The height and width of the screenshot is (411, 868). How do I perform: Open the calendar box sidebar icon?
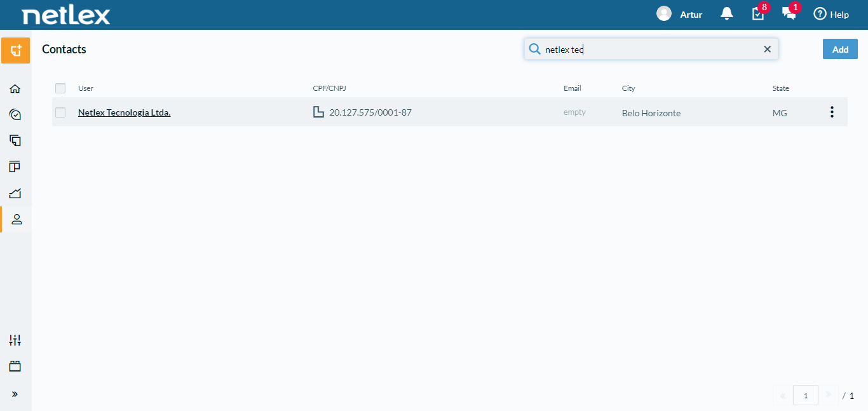pos(15,367)
